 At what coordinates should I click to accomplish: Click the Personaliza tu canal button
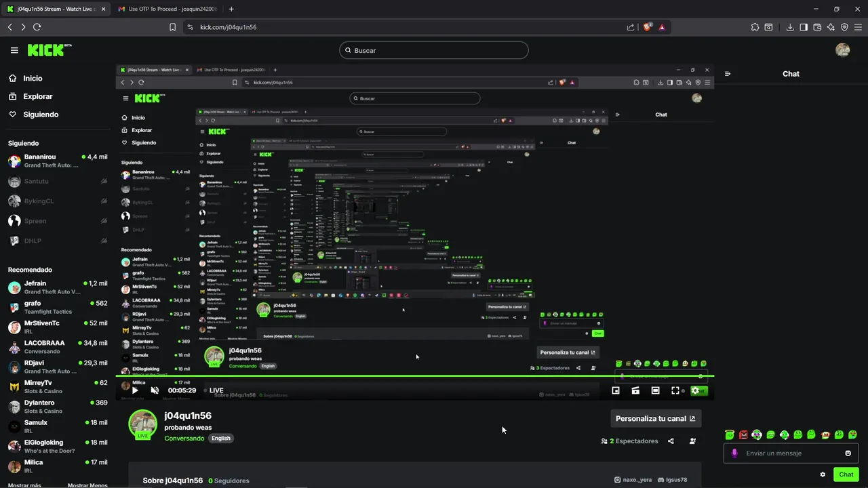coord(656,418)
